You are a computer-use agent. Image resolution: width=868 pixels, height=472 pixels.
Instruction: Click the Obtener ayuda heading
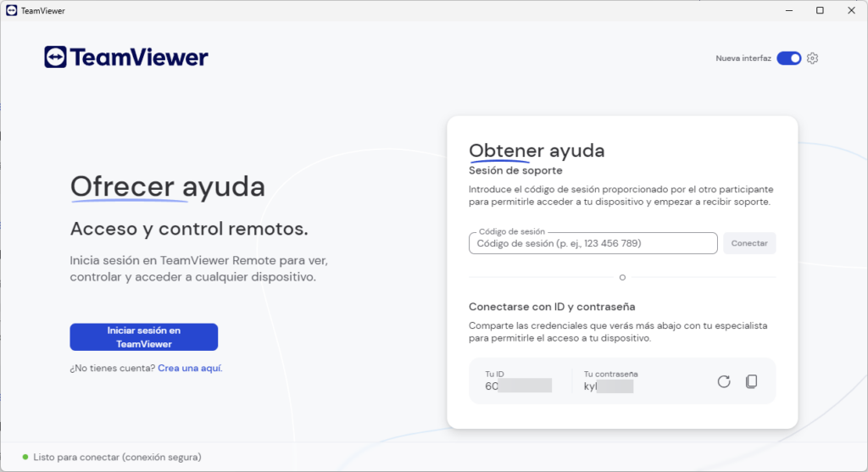pyautogui.click(x=537, y=151)
